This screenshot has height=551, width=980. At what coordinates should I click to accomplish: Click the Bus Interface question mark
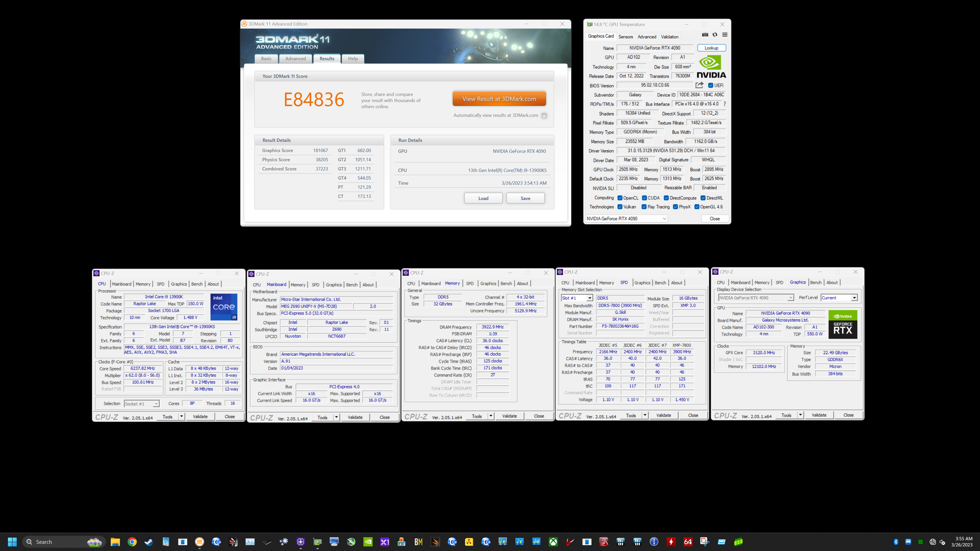point(724,104)
